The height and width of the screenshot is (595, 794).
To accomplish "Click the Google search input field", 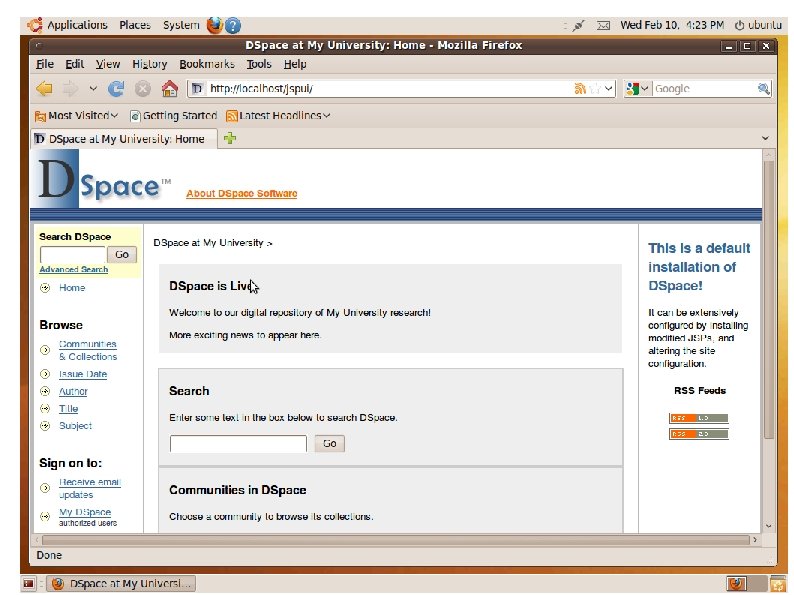I will point(704,89).
